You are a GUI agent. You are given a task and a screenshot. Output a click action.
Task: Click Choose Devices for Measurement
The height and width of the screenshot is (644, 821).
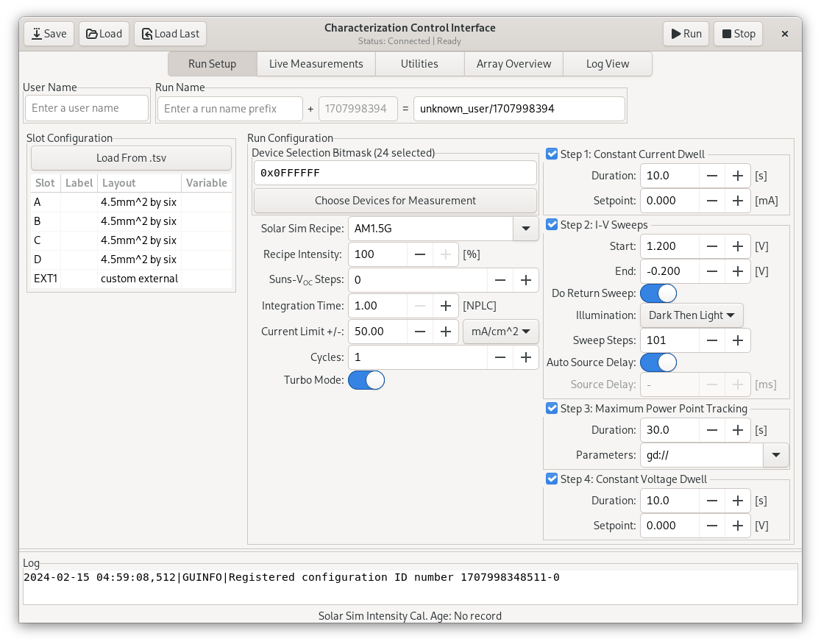coord(395,201)
